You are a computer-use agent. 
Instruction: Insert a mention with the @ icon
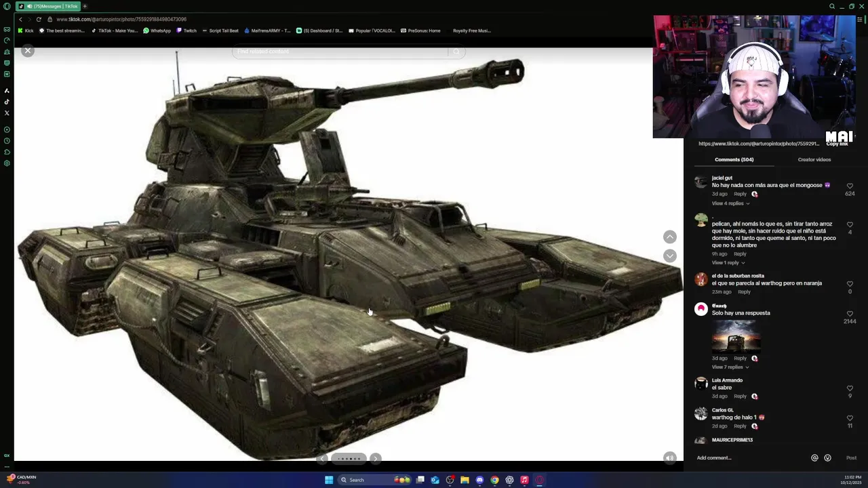coord(814,458)
